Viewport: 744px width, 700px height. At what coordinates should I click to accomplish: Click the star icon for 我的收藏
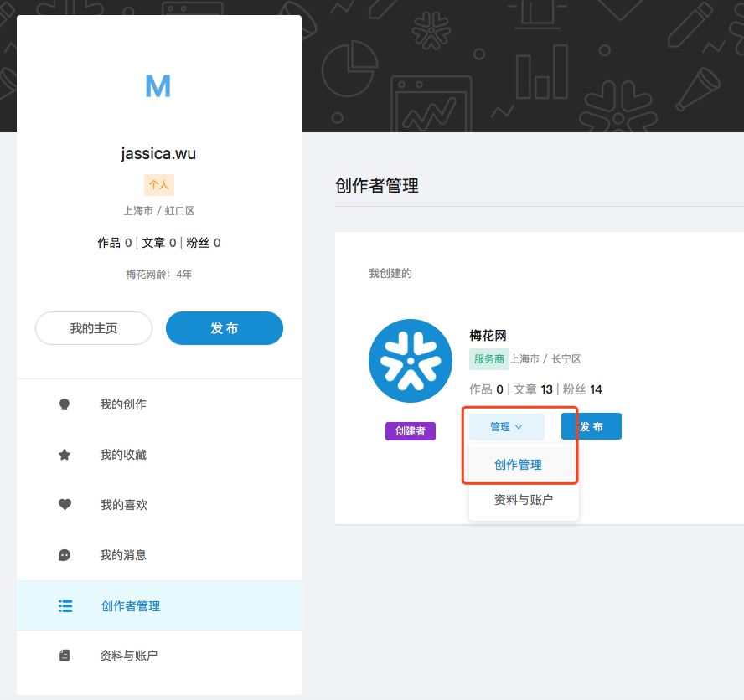coord(65,455)
